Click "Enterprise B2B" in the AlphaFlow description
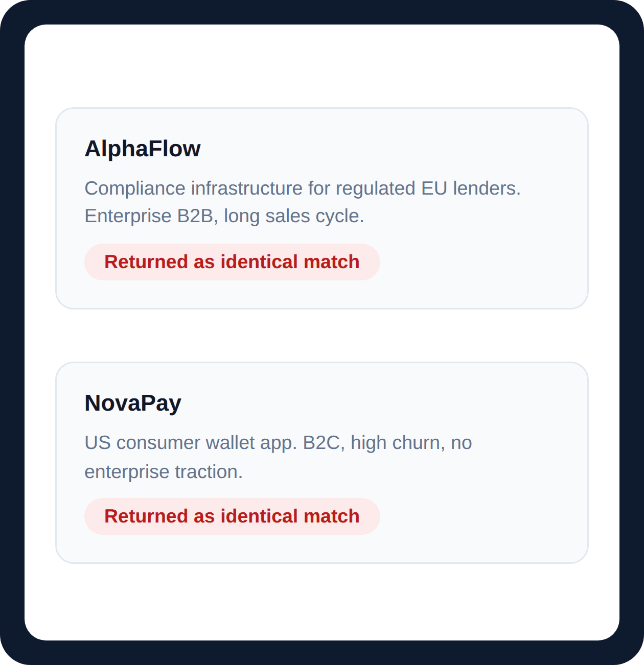 148,216
